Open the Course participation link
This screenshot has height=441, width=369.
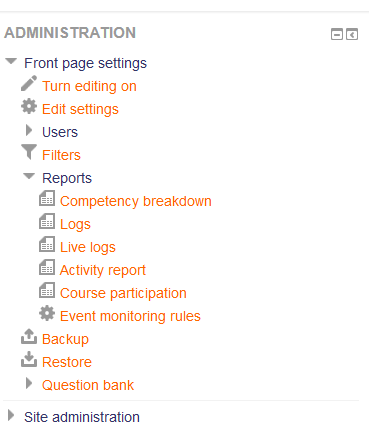[x=123, y=293]
